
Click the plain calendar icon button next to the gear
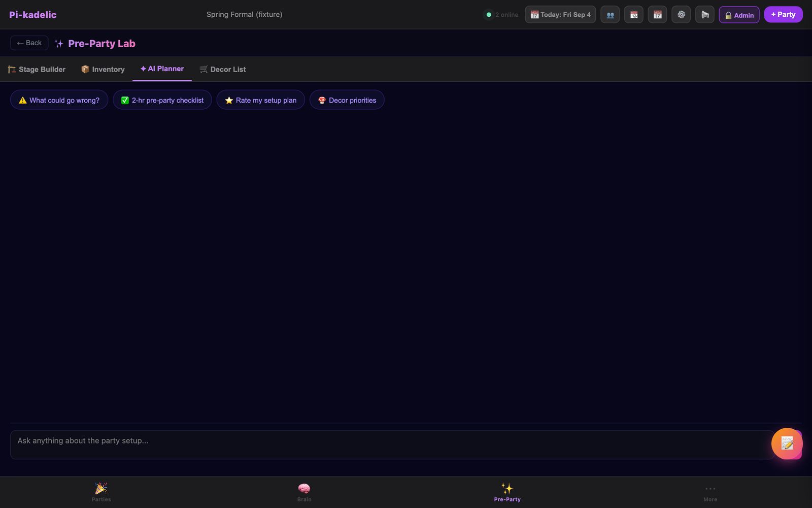[658, 15]
